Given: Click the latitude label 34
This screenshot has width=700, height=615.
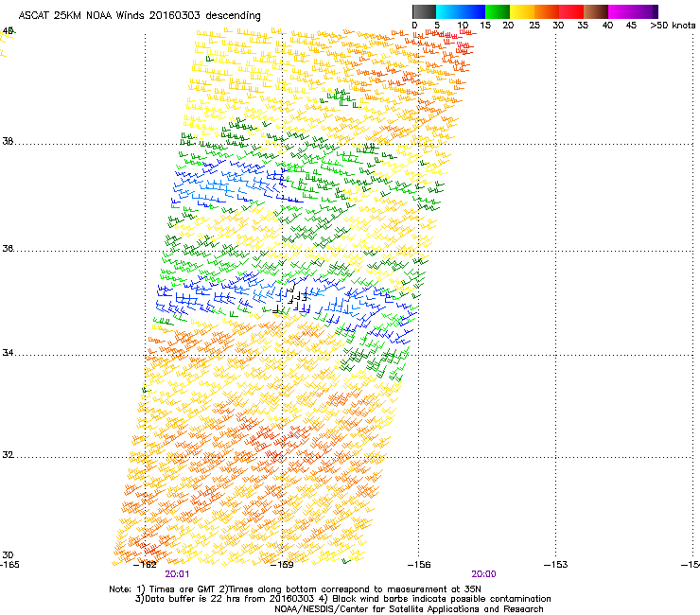Looking at the screenshot, I should click(8, 353).
